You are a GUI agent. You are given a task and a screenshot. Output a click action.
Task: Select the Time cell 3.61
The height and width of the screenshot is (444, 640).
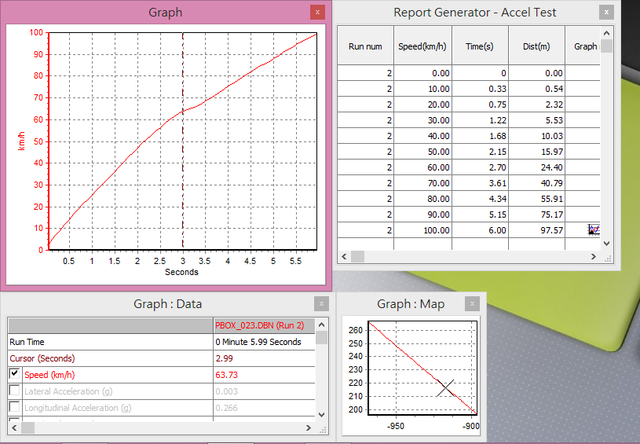(x=480, y=183)
